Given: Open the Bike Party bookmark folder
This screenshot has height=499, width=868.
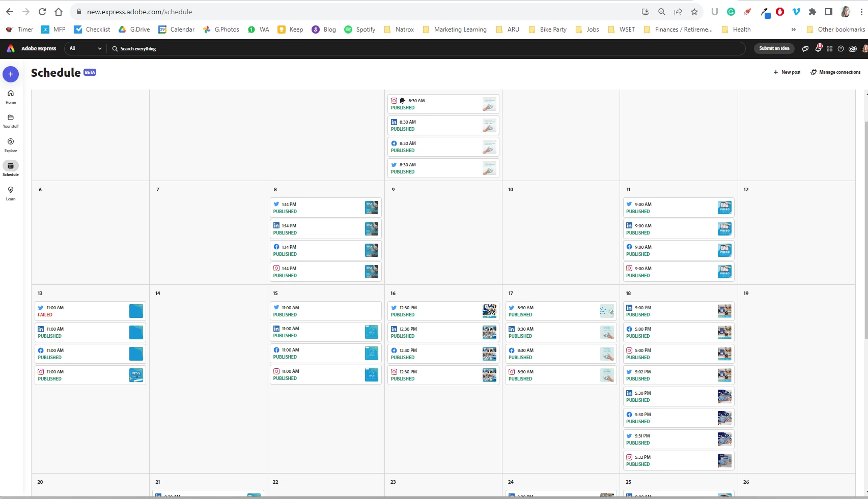Looking at the screenshot, I should click(547, 30).
